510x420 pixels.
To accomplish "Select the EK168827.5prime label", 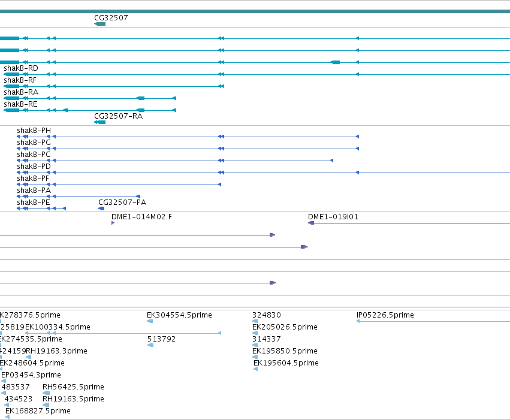I will pyautogui.click(x=38, y=411).
